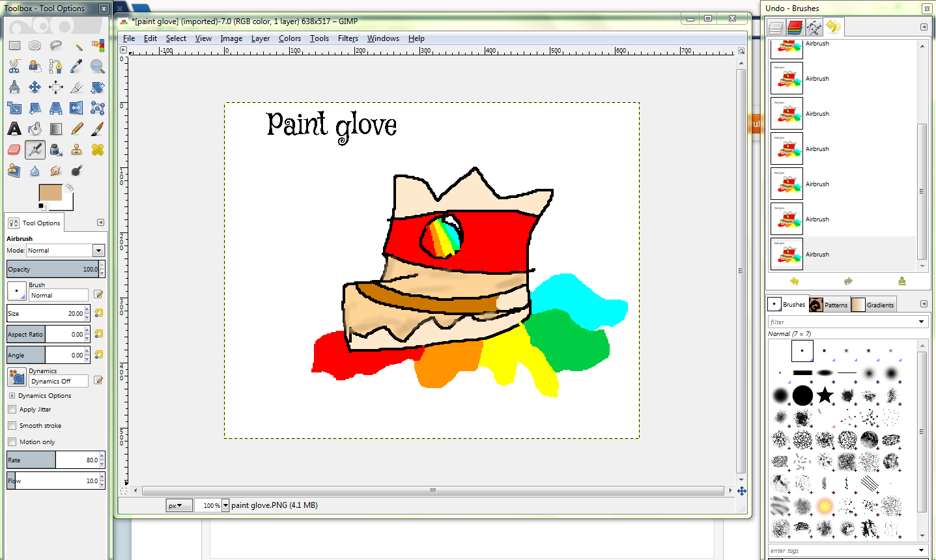Choose the Free Select lasso tool
The image size is (936, 560).
click(56, 46)
